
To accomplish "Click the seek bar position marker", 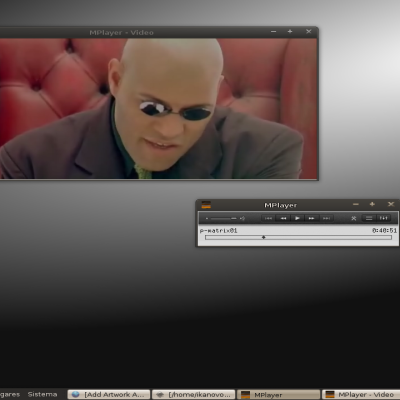I will click(x=264, y=237).
